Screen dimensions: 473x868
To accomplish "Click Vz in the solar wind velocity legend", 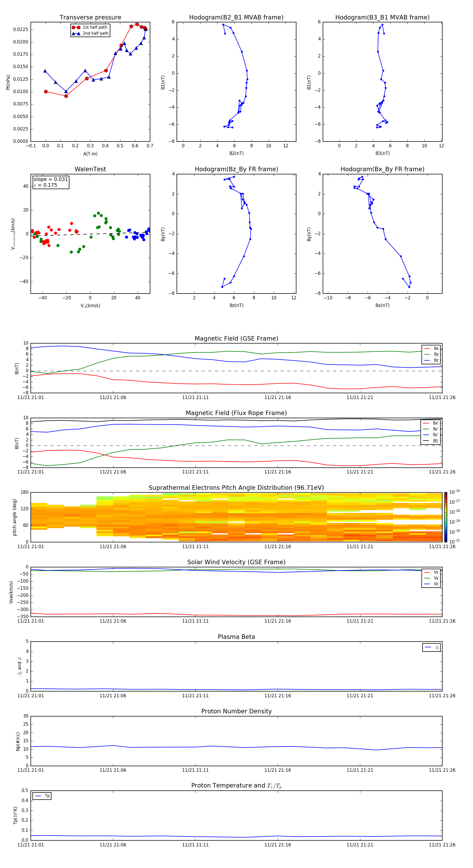I will [431, 584].
